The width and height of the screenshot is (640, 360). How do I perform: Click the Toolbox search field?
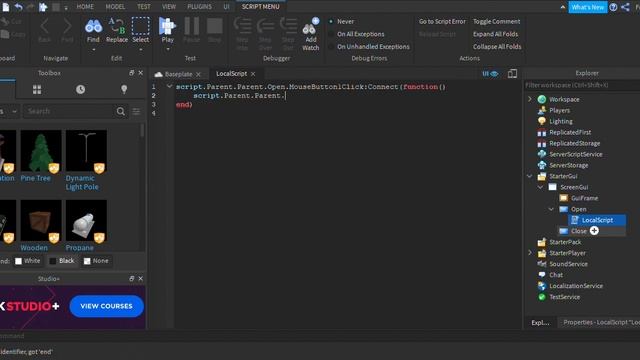(x=69, y=111)
